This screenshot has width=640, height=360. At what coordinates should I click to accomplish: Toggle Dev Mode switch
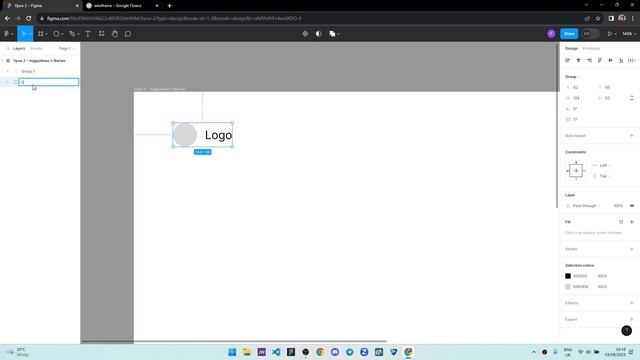click(x=591, y=34)
